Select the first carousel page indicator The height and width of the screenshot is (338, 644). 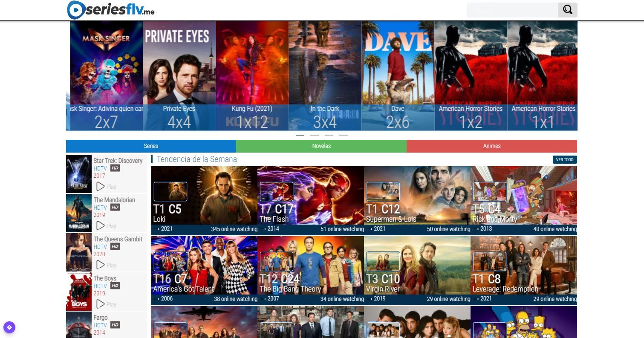coord(300,135)
